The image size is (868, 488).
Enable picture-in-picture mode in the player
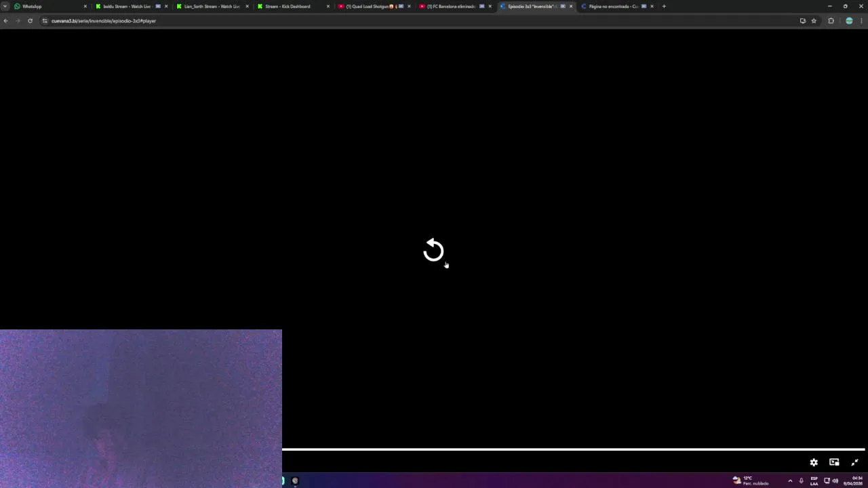click(834, 462)
